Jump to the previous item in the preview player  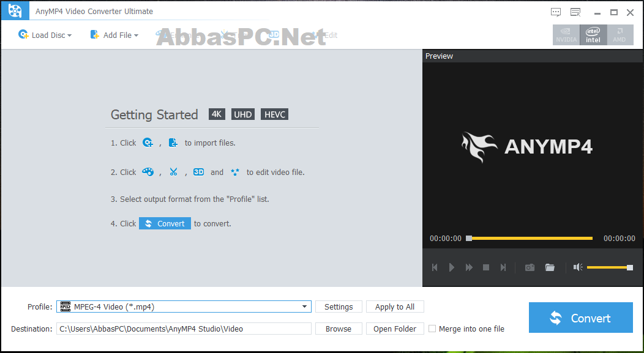[x=435, y=267]
